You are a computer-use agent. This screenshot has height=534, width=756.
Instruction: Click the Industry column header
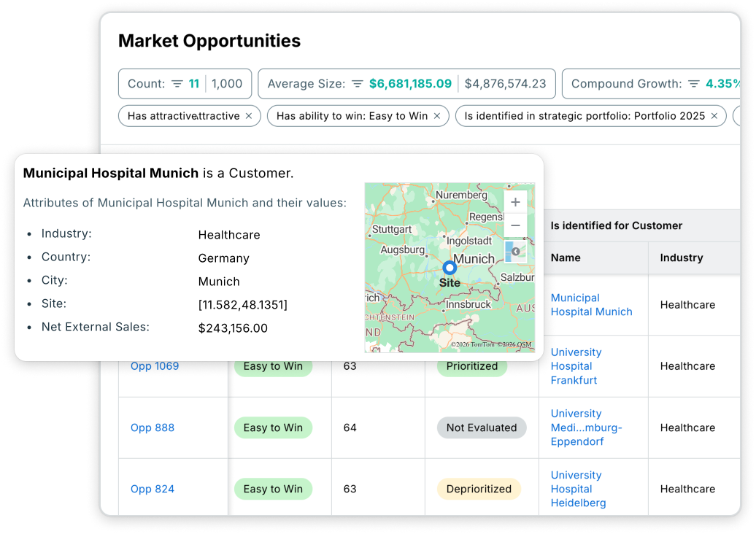682,258
